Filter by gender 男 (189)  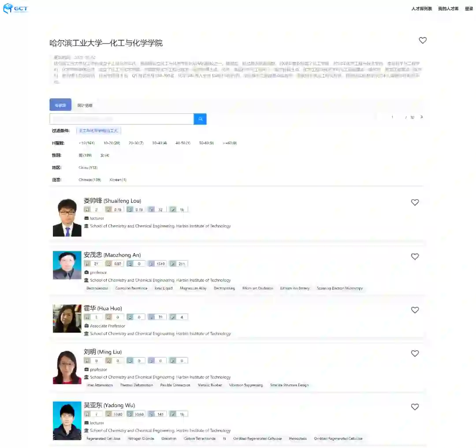[85, 155]
